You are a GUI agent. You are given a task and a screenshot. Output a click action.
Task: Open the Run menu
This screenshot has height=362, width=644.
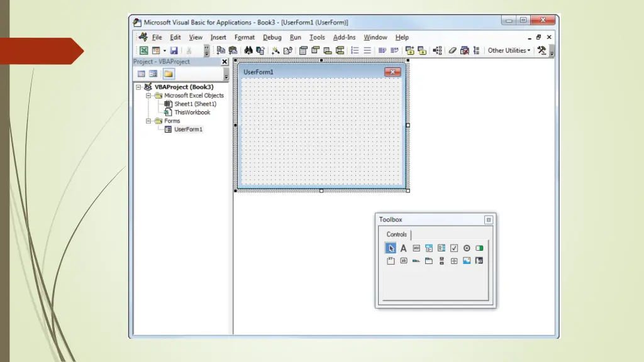point(296,37)
